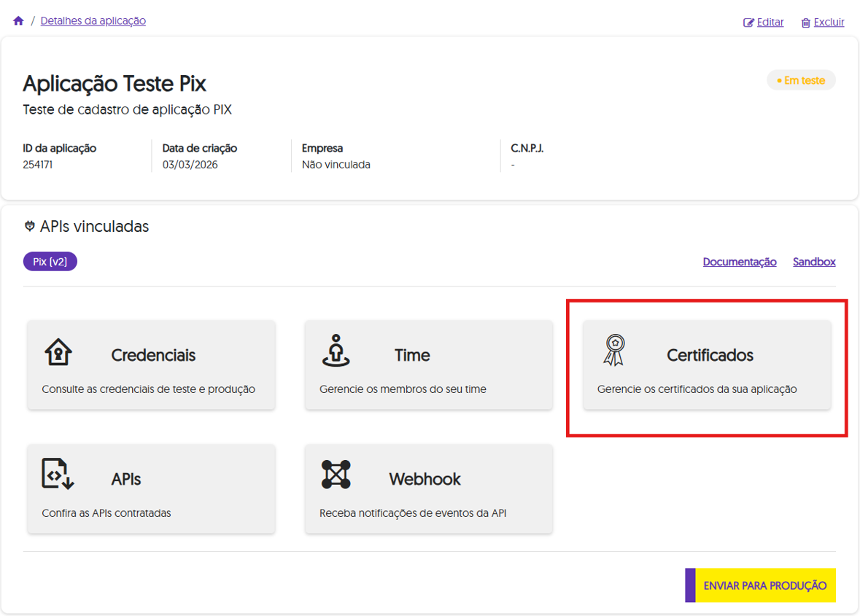The height and width of the screenshot is (616, 860).
Task: Open the Sandbox link
Action: click(x=814, y=262)
